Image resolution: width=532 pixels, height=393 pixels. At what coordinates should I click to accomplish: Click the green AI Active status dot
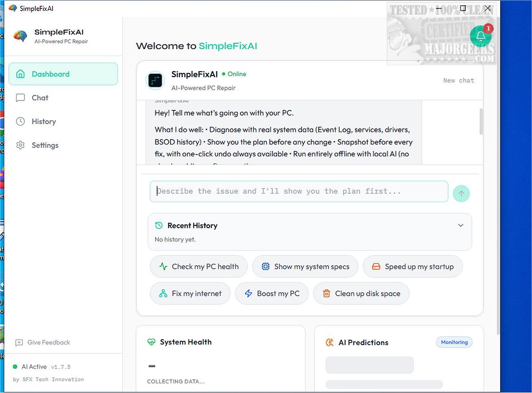tap(15, 367)
